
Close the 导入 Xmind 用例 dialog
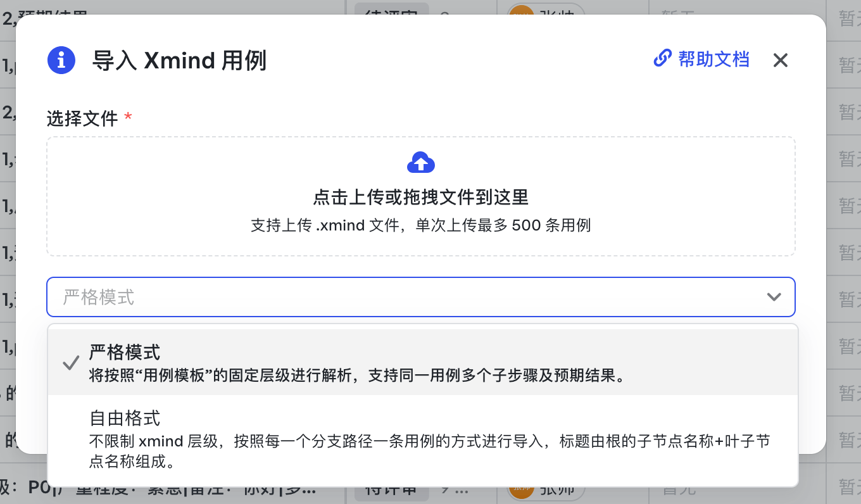(781, 60)
